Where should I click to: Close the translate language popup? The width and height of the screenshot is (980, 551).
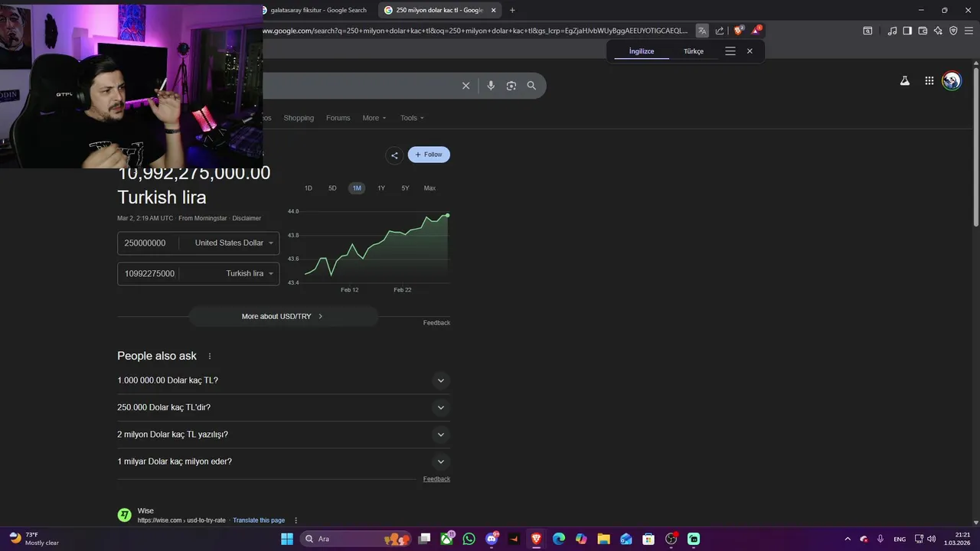pyautogui.click(x=750, y=51)
